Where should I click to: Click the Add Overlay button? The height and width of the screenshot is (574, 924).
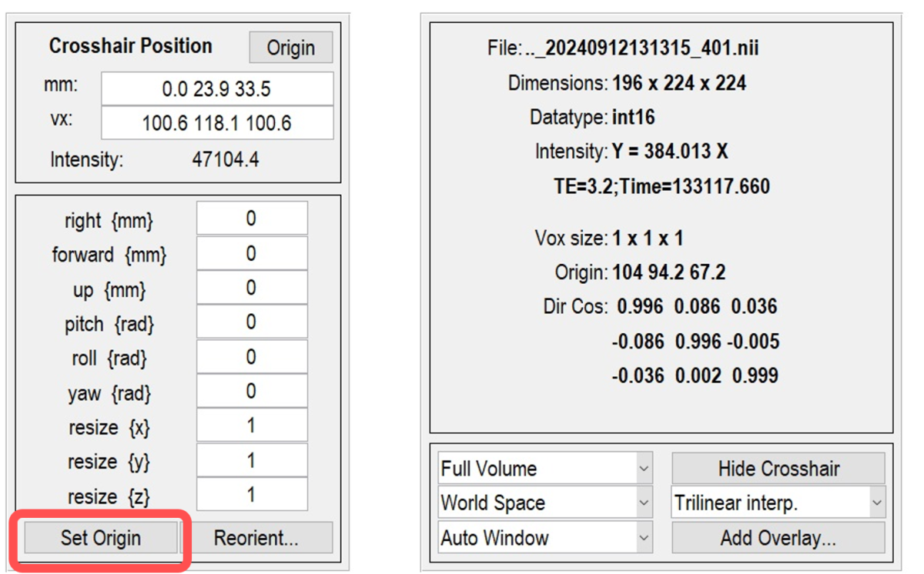click(x=778, y=538)
